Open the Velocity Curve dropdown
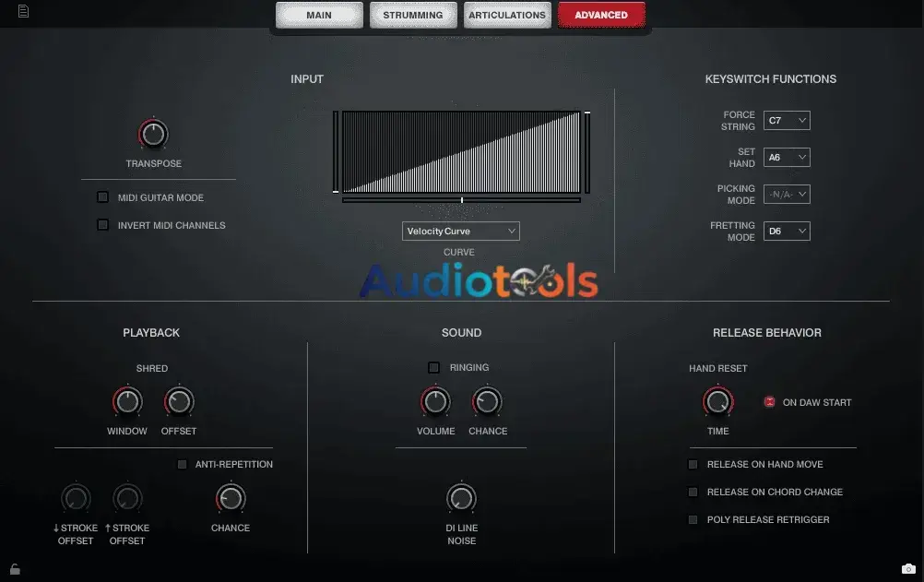924x582 pixels. (461, 232)
